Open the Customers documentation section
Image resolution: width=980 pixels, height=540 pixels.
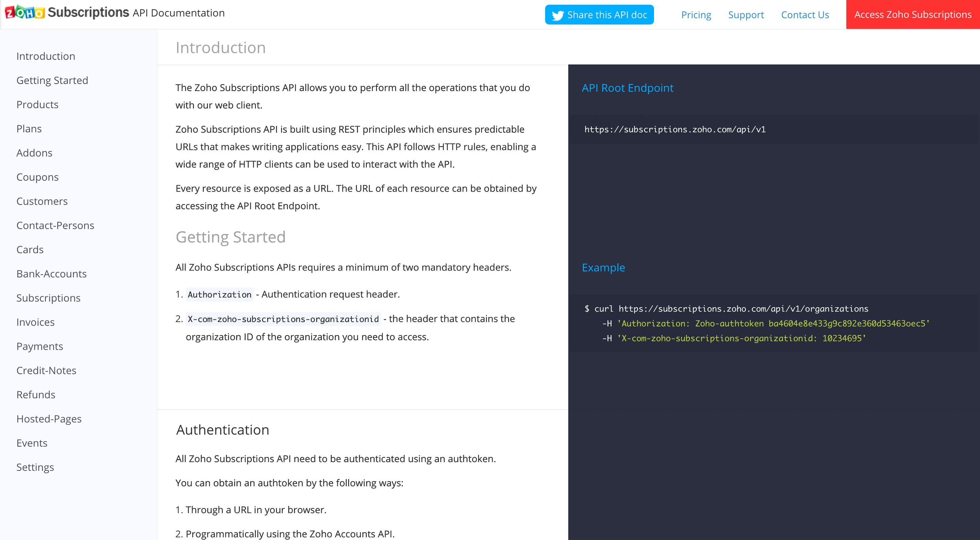click(42, 201)
